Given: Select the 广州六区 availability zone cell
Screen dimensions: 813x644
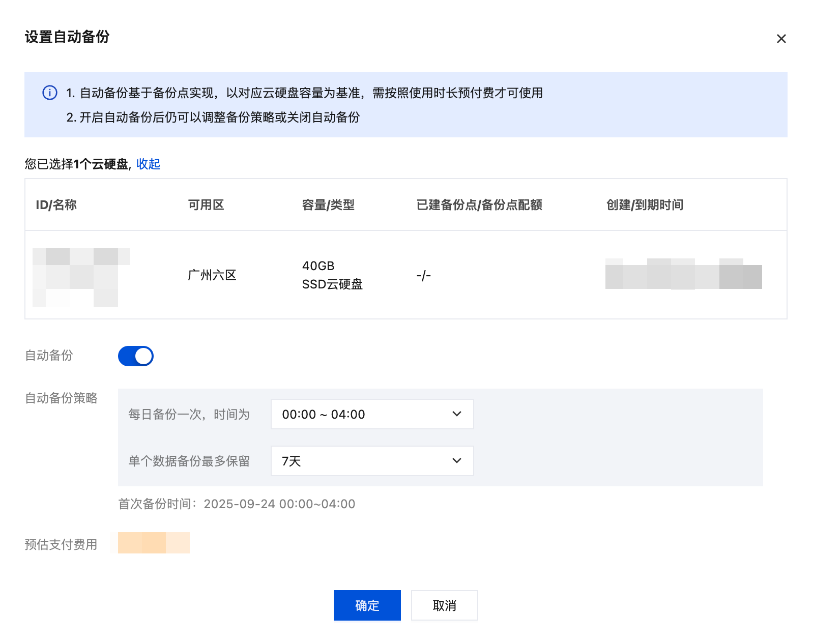Looking at the screenshot, I should 212,275.
